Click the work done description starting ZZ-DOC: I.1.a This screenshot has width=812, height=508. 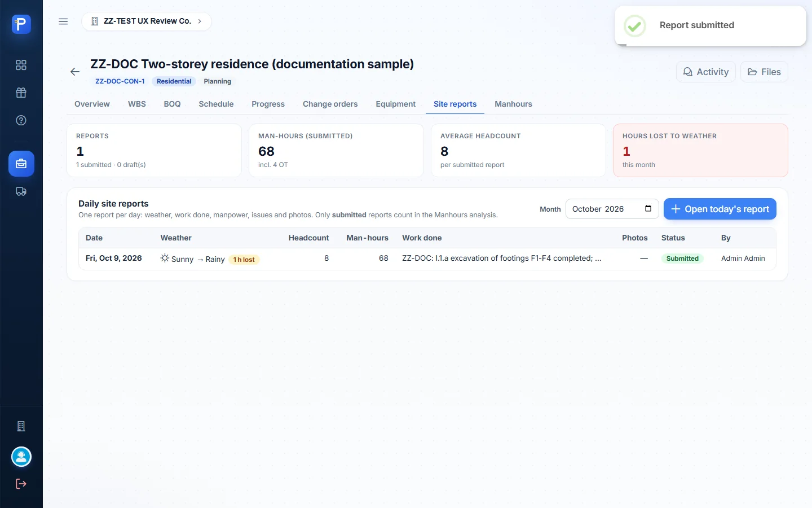pos(502,258)
